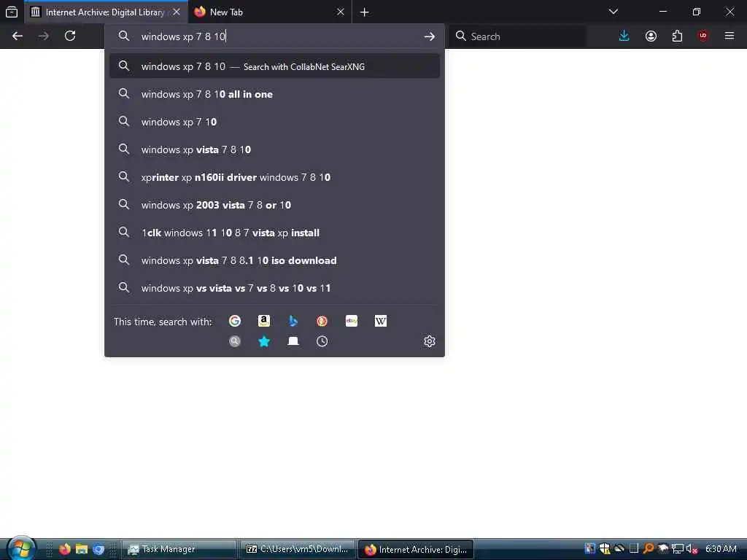Switch to the Internet Archive taskbar button

[415, 549]
